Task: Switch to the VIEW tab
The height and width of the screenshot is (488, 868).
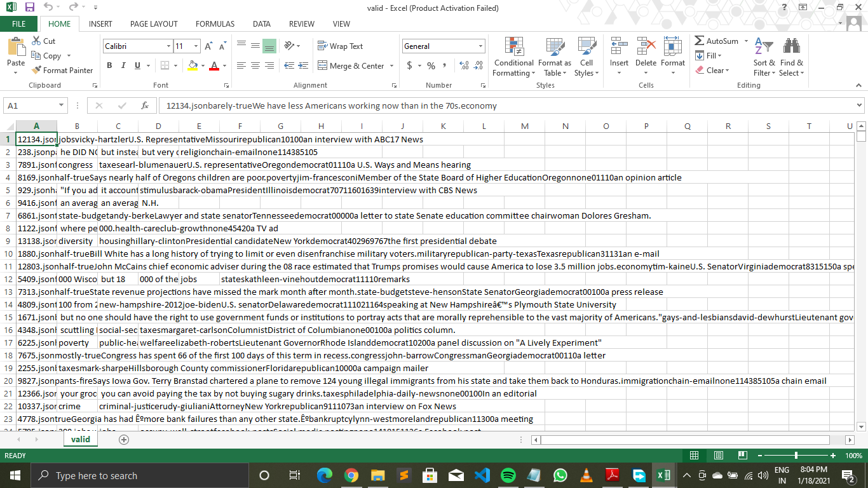Action: click(x=341, y=24)
